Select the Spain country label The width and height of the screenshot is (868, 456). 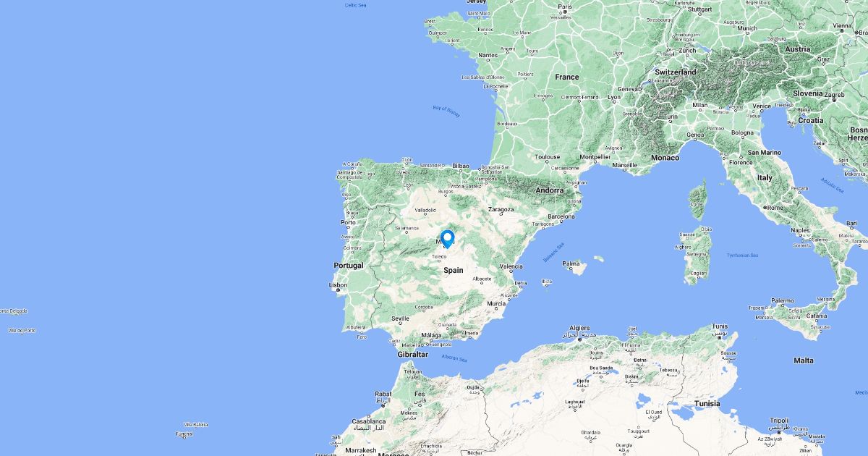tap(454, 270)
